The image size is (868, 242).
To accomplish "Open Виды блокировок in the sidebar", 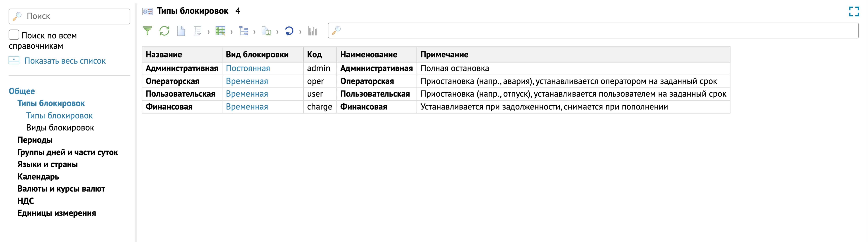I will coord(60,128).
